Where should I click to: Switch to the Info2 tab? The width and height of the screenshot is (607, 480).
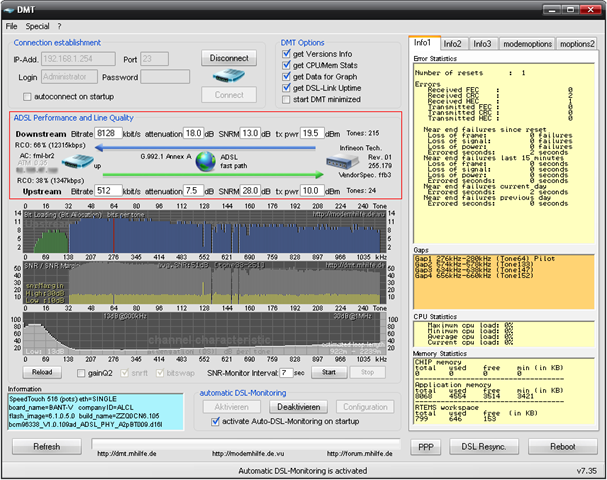(453, 44)
